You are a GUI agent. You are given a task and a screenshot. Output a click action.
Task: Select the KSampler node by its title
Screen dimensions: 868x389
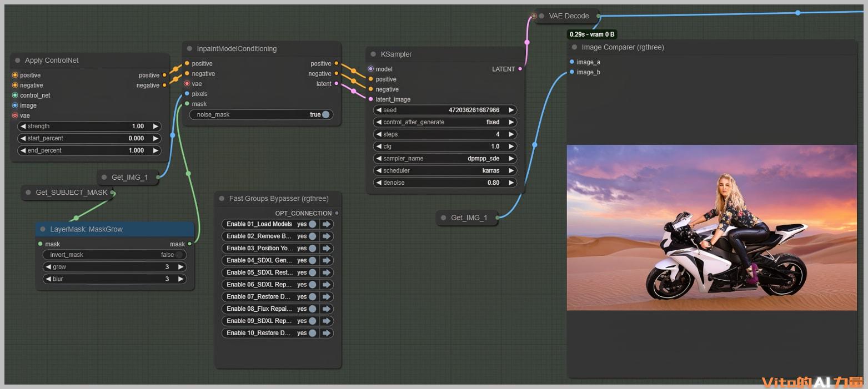pyautogui.click(x=396, y=54)
